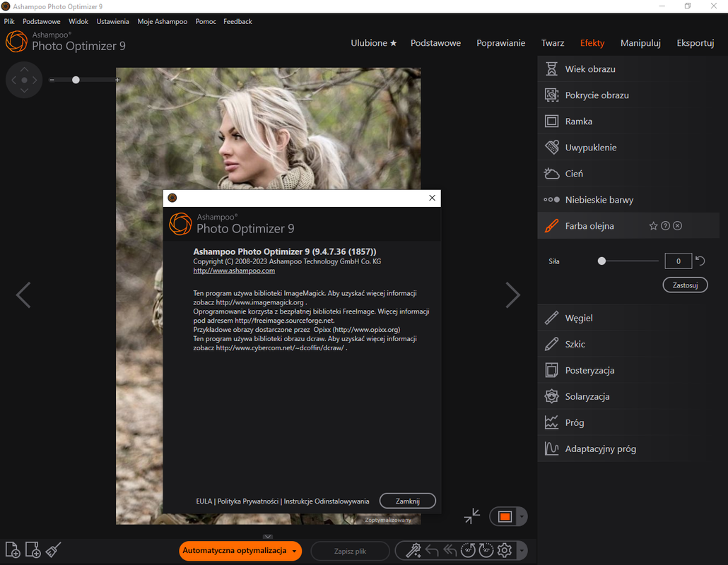The image size is (728, 565).
Task: Click the zoom in plus button
Action: pyautogui.click(x=117, y=80)
